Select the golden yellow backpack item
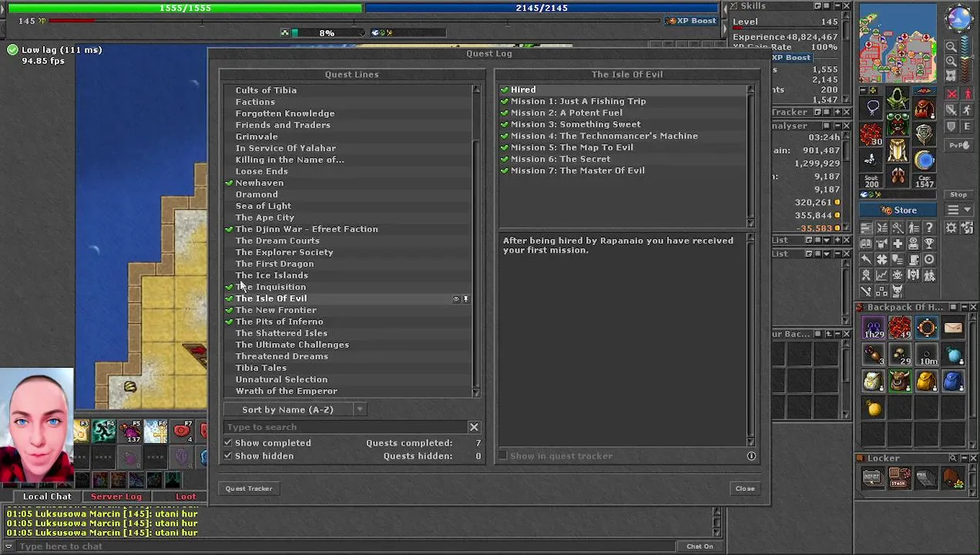980x555 pixels. point(926,382)
